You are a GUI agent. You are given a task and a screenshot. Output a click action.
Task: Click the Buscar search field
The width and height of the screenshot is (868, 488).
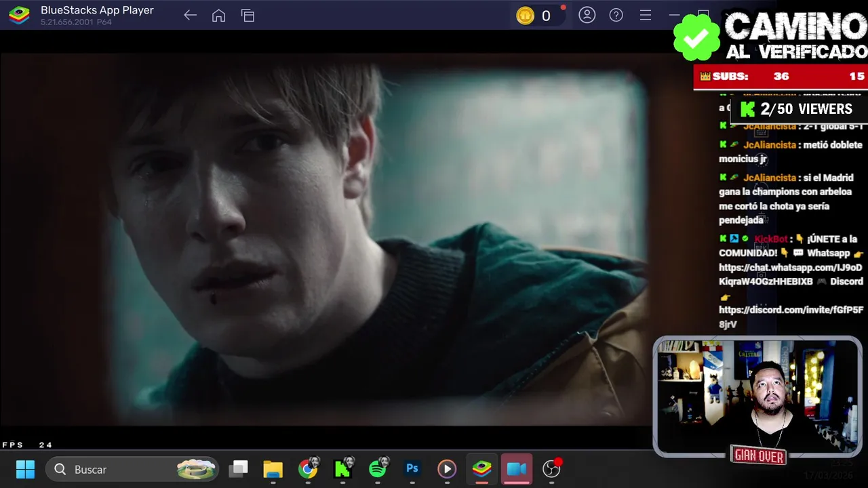(x=132, y=469)
